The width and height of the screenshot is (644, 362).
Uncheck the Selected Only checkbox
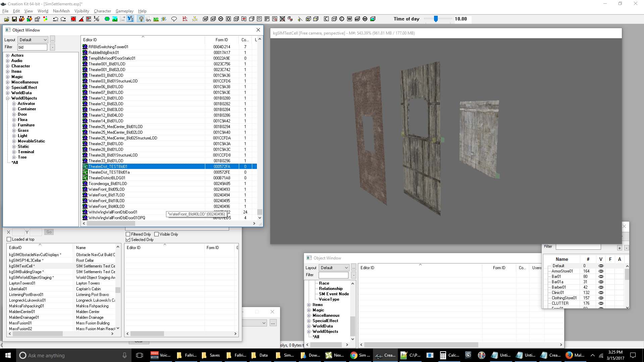click(128, 240)
